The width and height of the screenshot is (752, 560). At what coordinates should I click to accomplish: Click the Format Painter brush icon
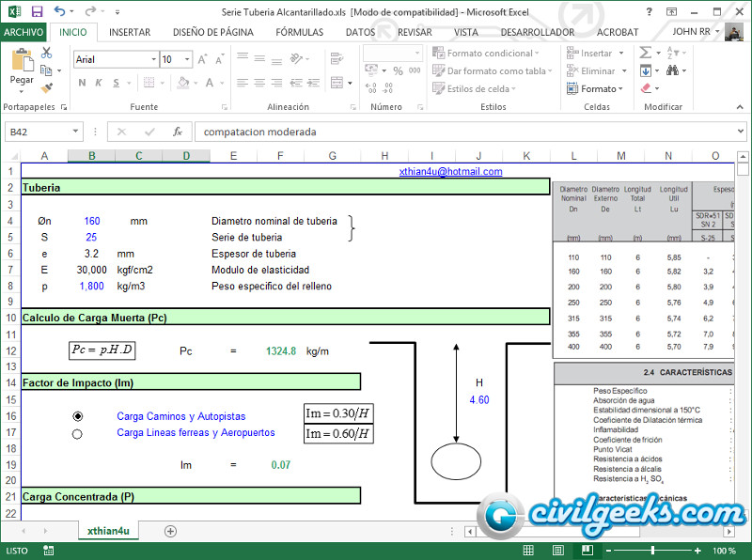click(x=47, y=87)
